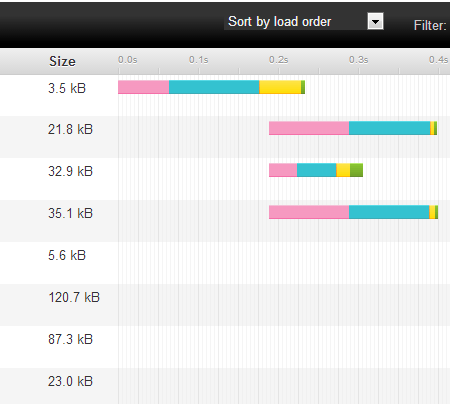The width and height of the screenshot is (450, 404).
Task: Click the 0.2s timeline marker
Action: [x=278, y=60]
